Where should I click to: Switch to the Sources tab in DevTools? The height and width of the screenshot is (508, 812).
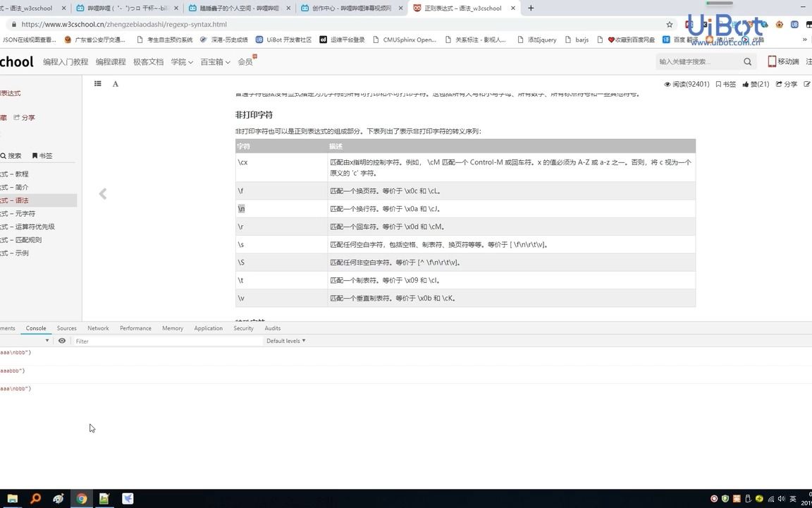tap(66, 328)
